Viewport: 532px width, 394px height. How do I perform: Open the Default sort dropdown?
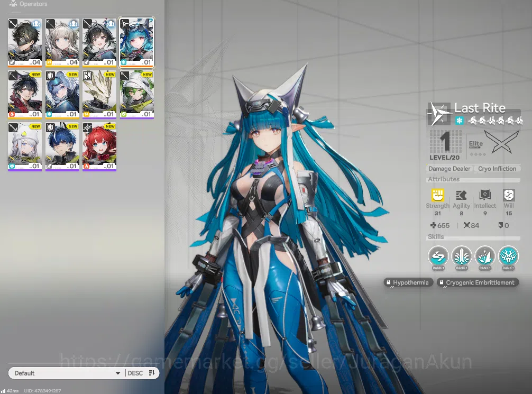click(x=67, y=373)
